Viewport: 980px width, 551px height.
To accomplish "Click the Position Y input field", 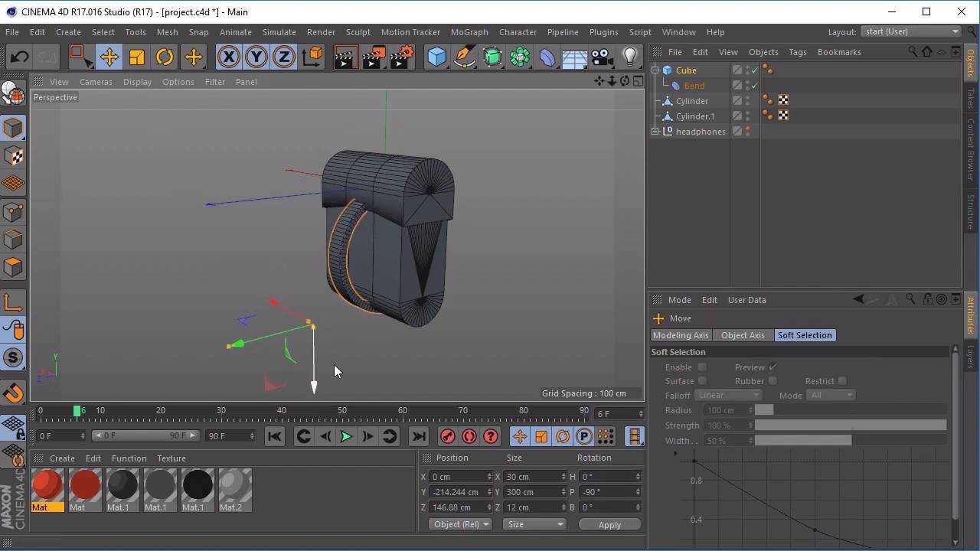I will [459, 492].
